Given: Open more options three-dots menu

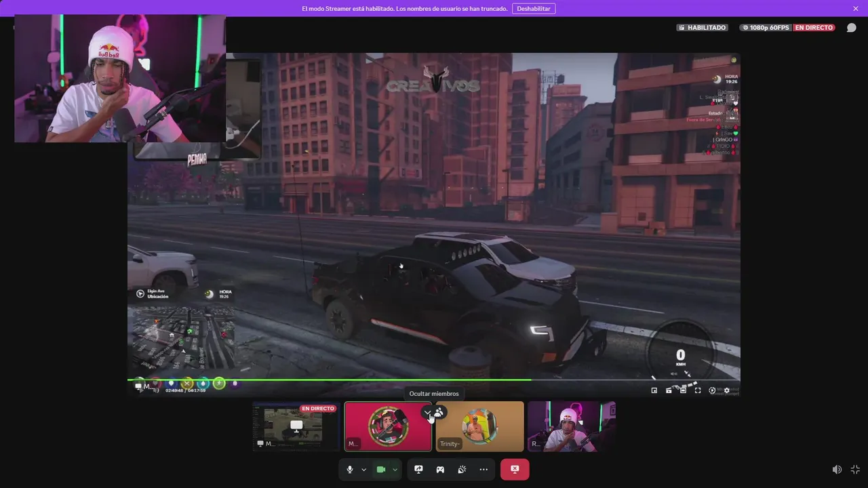Looking at the screenshot, I should click(484, 470).
